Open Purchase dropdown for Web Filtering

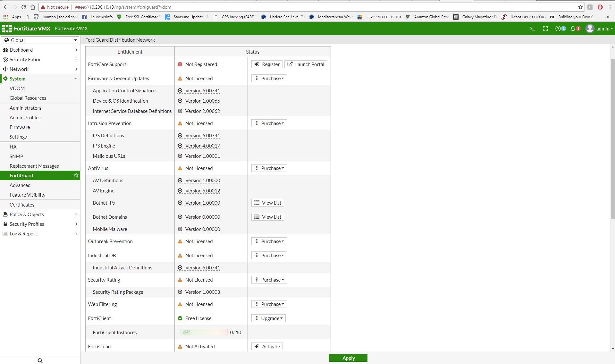[269, 304]
